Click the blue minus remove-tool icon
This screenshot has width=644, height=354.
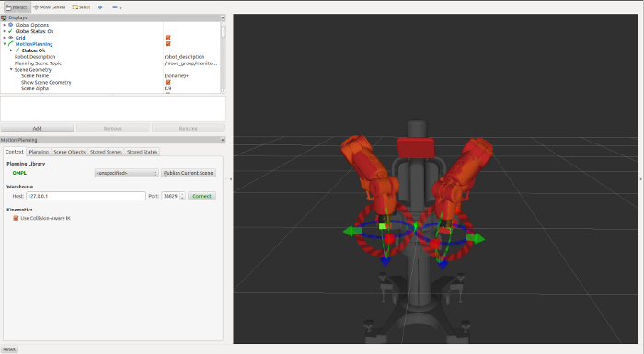point(115,7)
